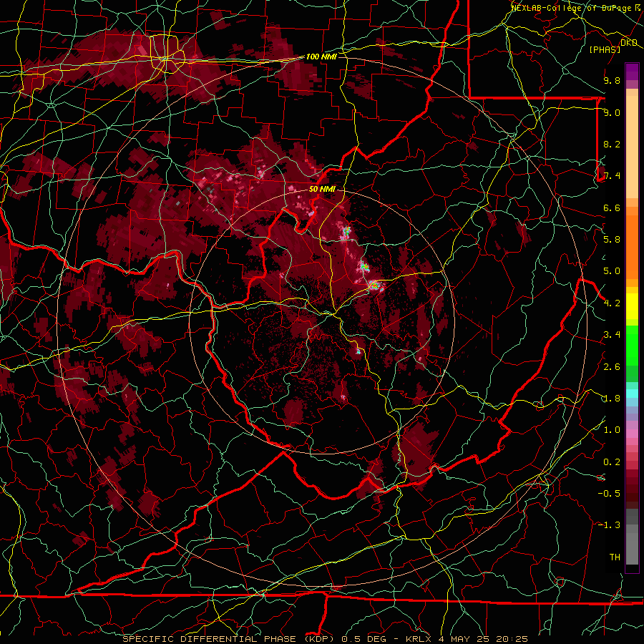
Task: Select the 8.2 value on color scale
Action: click(x=612, y=144)
